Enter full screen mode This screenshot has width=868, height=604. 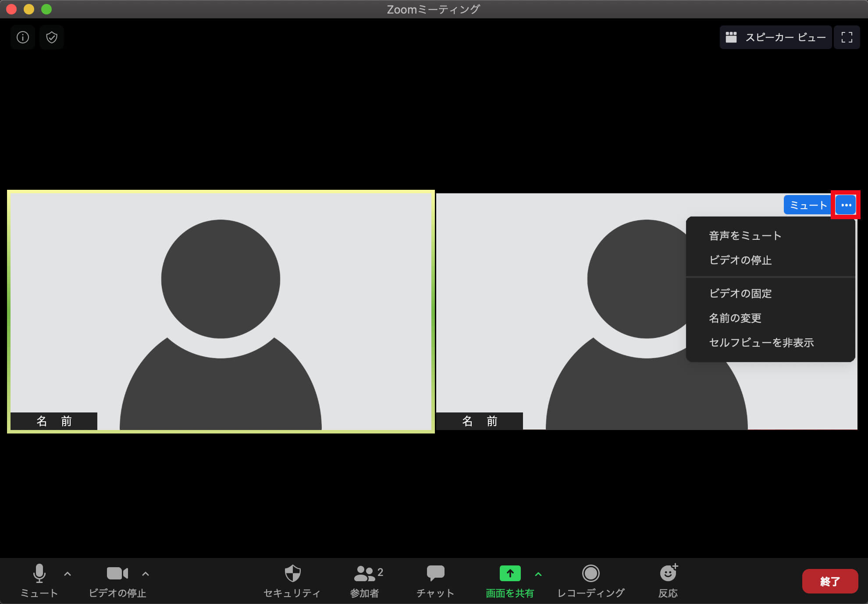(x=847, y=37)
